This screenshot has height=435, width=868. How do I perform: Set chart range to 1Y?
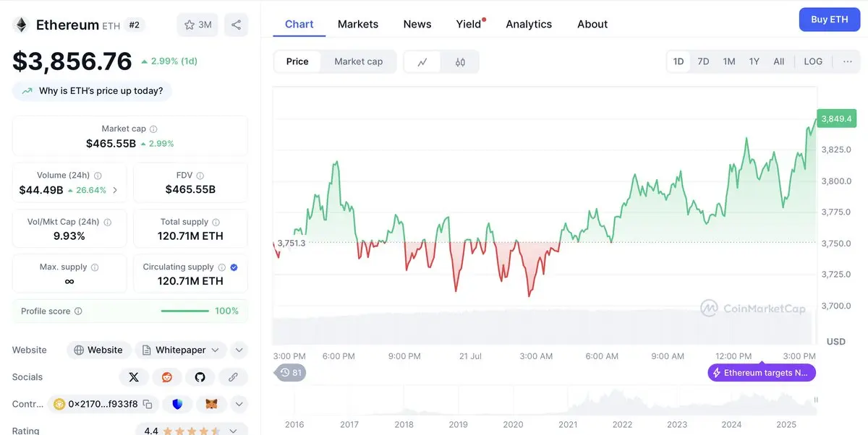click(754, 61)
